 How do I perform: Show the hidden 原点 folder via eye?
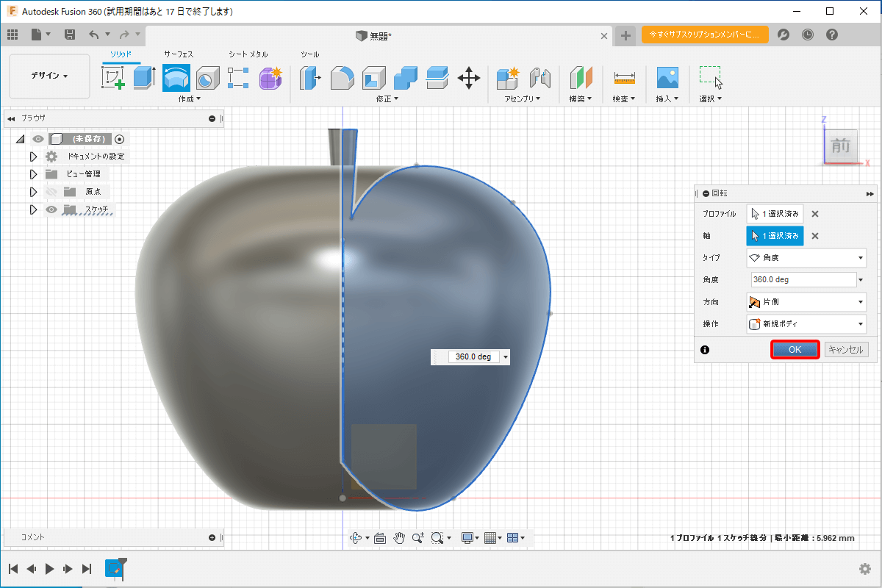[x=51, y=192]
